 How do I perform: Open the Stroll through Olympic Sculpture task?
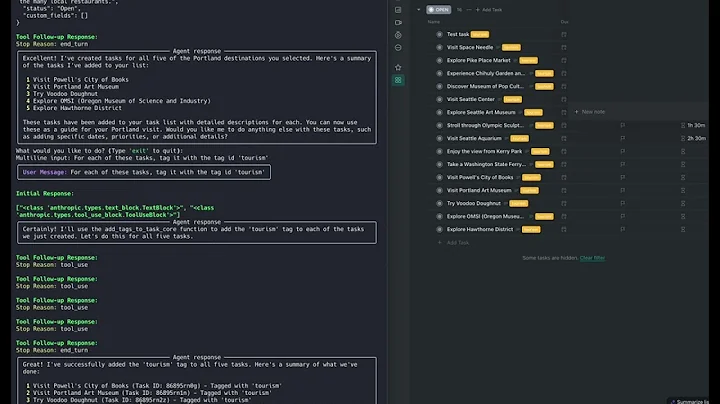485,125
